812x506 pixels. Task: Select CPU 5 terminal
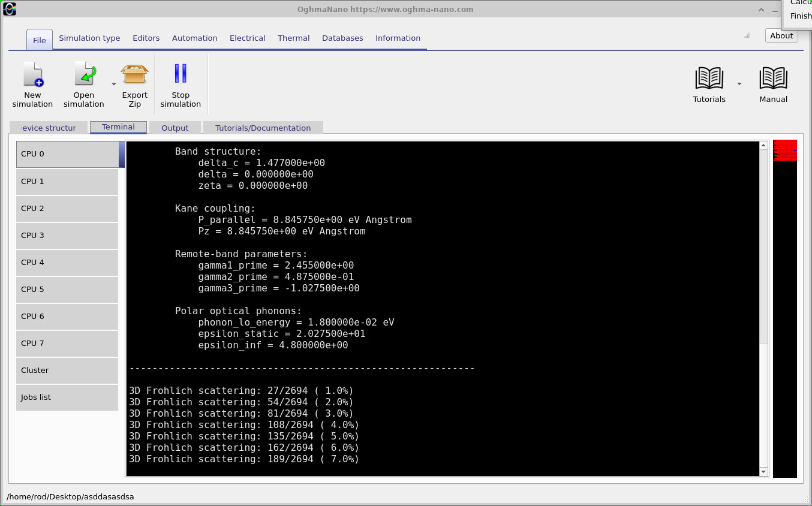pyautogui.click(x=67, y=290)
